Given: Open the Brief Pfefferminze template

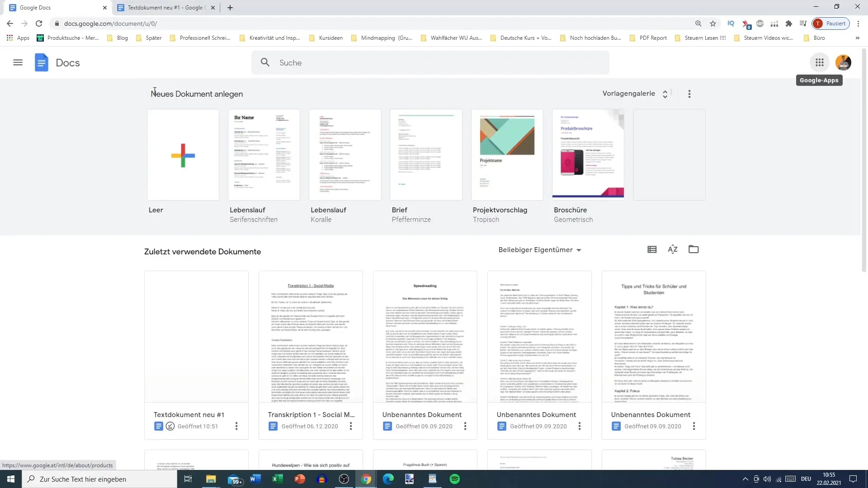Looking at the screenshot, I should [x=426, y=155].
